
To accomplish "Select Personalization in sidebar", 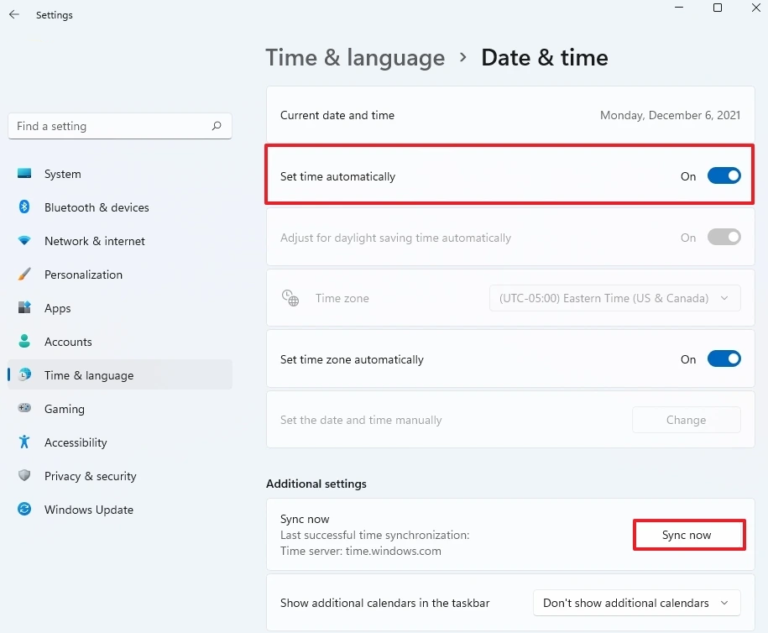I will [x=120, y=274].
